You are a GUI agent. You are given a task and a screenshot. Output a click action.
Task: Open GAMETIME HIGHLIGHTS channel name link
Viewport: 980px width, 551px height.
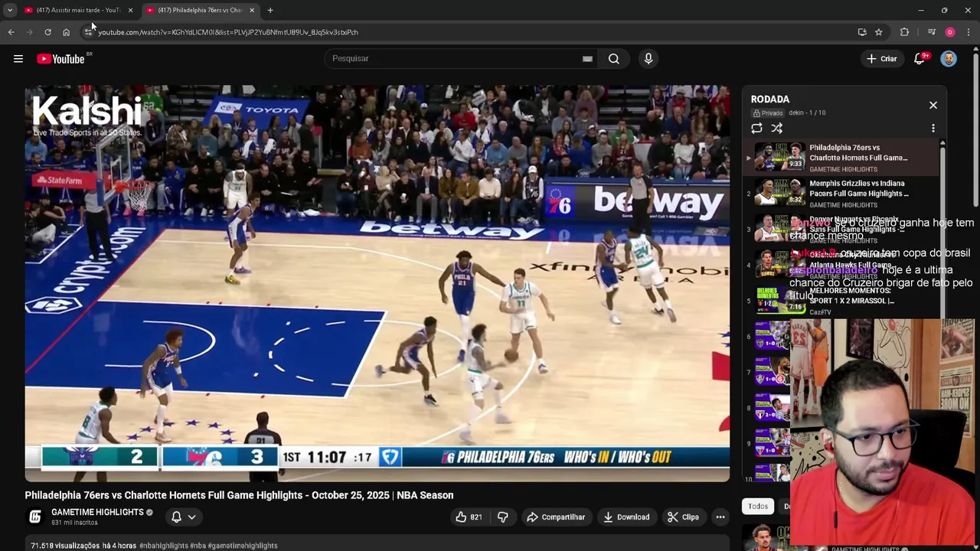coord(97,512)
